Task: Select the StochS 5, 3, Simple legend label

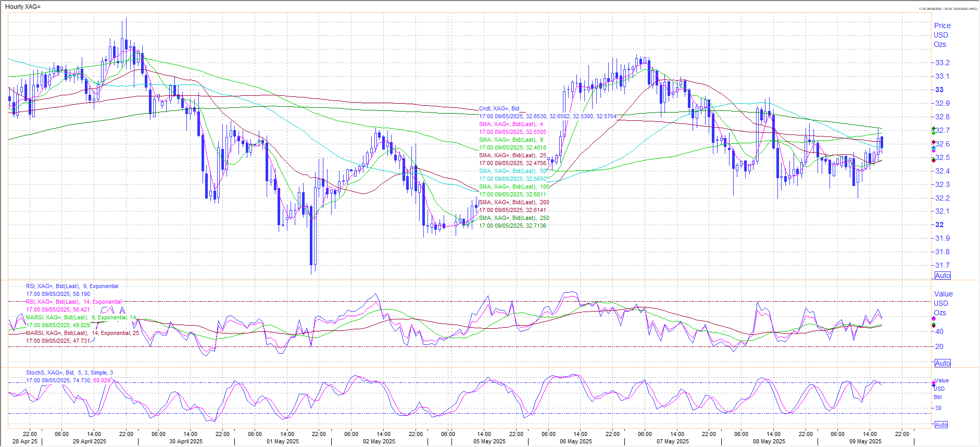Action: (69, 372)
